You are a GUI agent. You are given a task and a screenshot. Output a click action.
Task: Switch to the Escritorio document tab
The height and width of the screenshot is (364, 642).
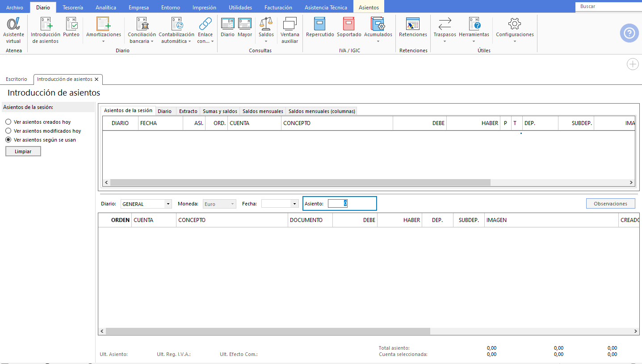pos(17,79)
